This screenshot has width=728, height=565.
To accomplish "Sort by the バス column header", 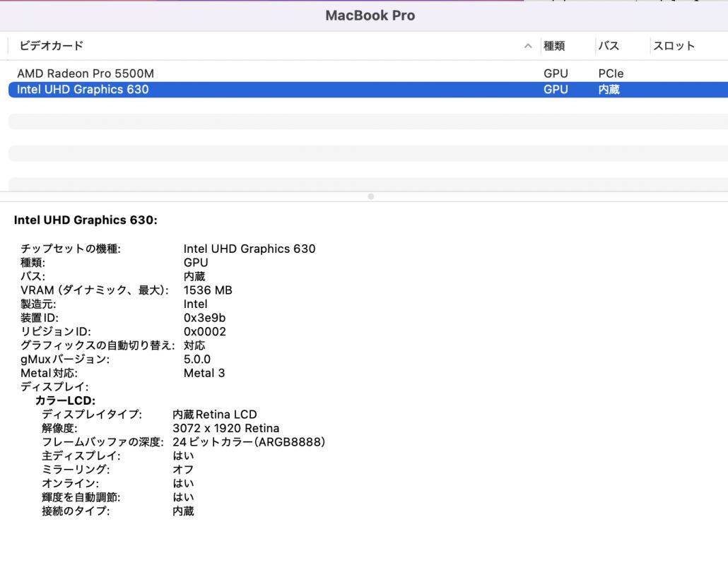I will 609,45.
